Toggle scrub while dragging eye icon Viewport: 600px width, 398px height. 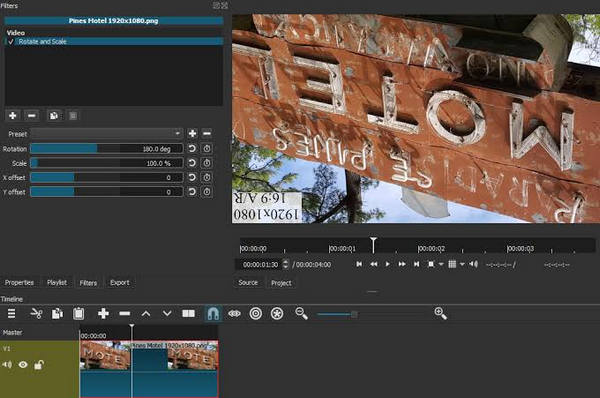[x=234, y=313]
